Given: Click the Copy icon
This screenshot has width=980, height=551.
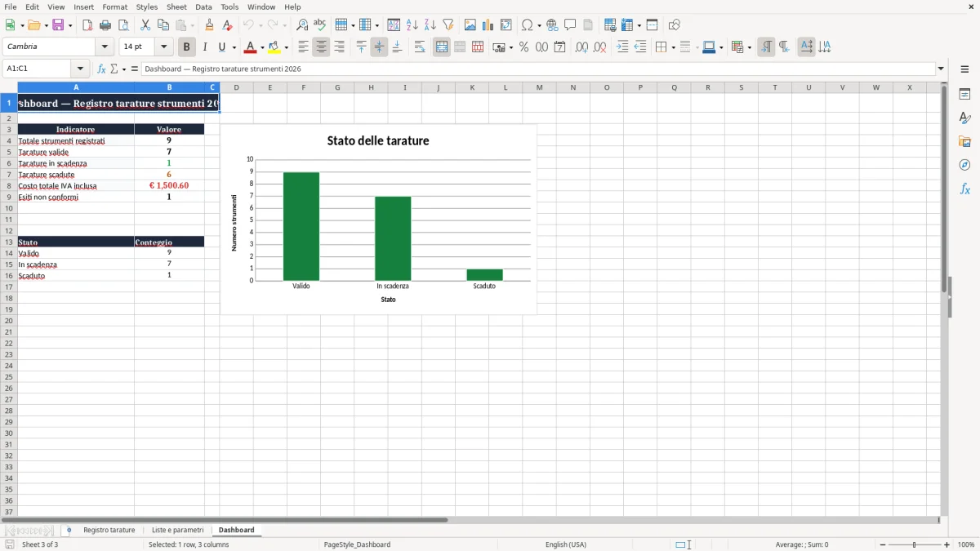Looking at the screenshot, I should tap(163, 25).
